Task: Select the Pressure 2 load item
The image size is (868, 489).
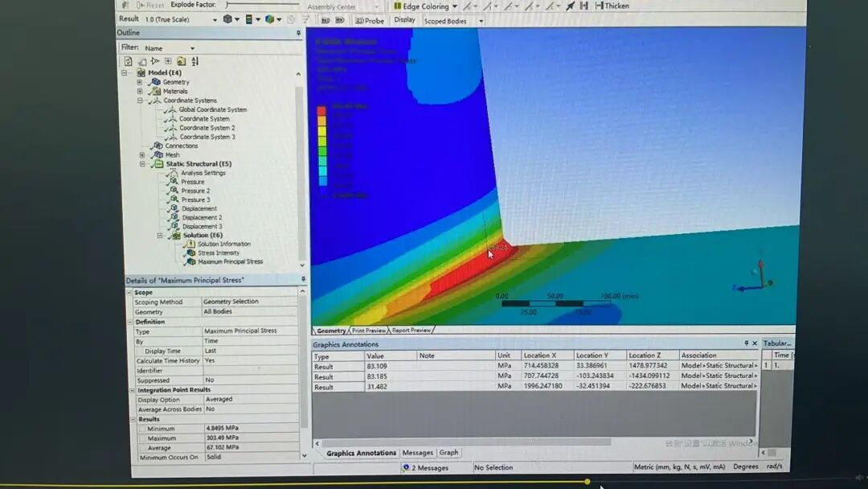Action: [195, 191]
